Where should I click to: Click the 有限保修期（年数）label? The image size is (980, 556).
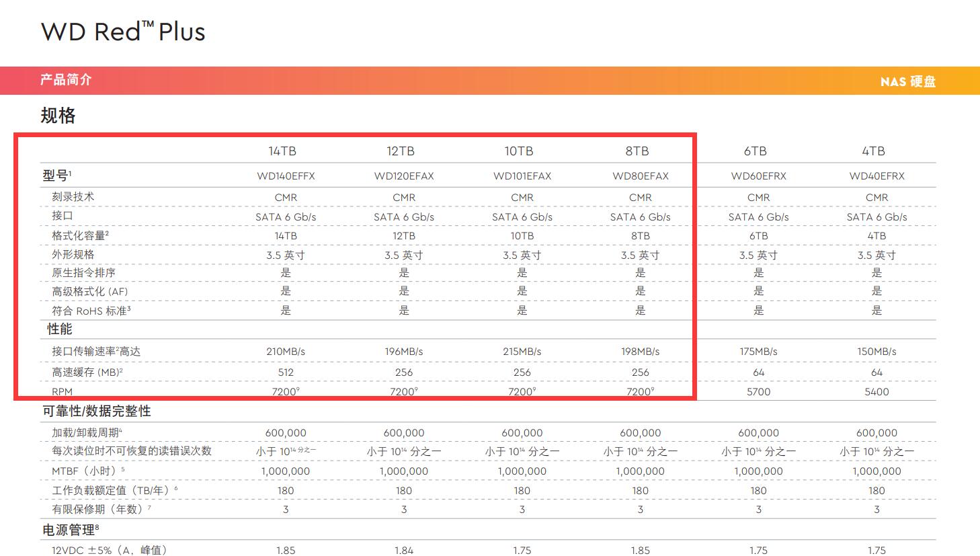[101, 509]
